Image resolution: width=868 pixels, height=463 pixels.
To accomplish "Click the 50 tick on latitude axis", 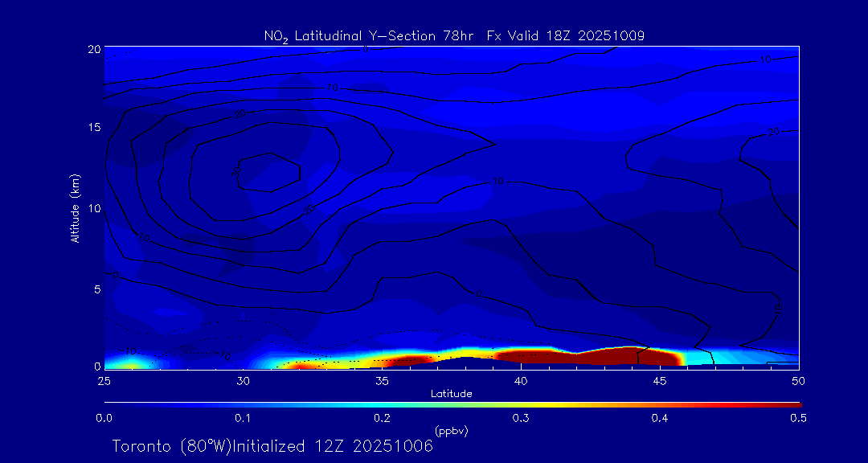I will 798,379.
